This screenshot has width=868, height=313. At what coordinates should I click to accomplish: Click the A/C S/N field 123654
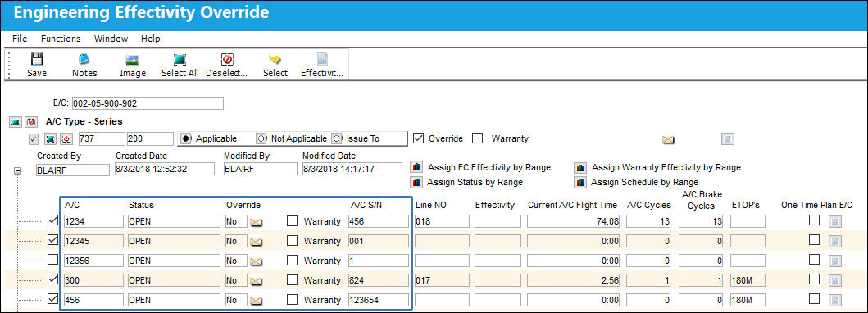(x=379, y=300)
